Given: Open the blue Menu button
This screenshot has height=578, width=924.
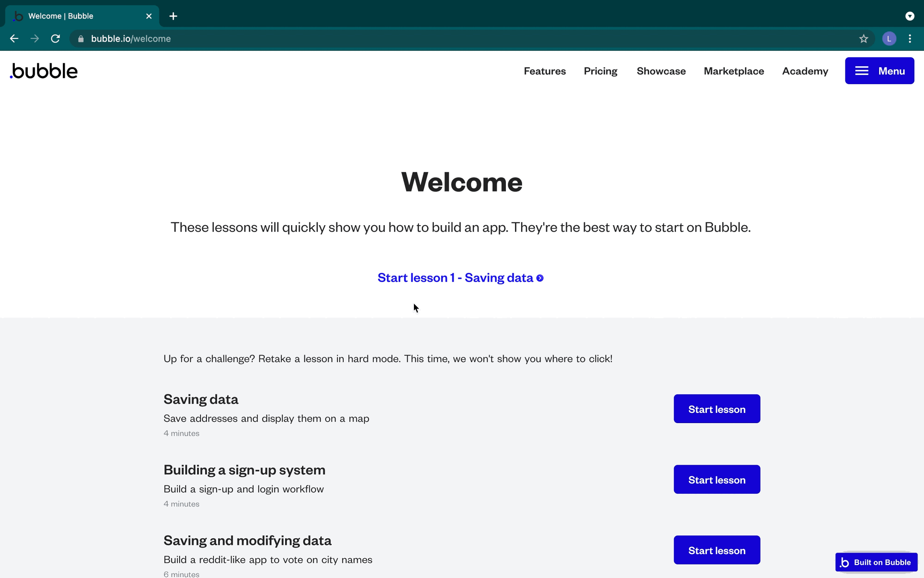Looking at the screenshot, I should 879,71.
